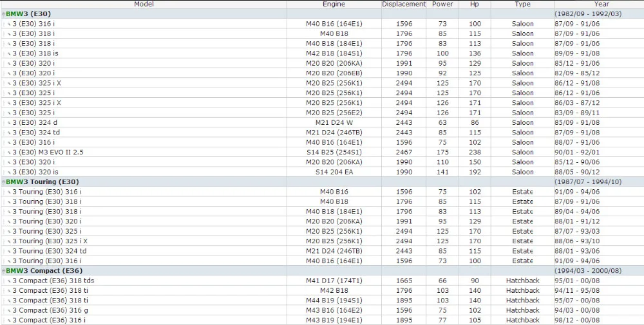The image size is (644, 325).
Task: Collapse the BMW3 (E30) group
Action: click(x=3, y=14)
